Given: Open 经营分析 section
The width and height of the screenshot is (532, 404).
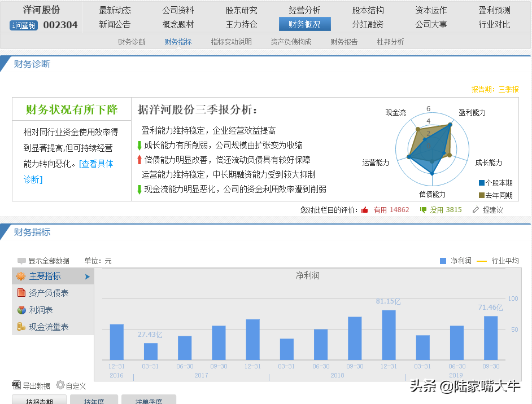Looking at the screenshot, I should [x=304, y=11].
